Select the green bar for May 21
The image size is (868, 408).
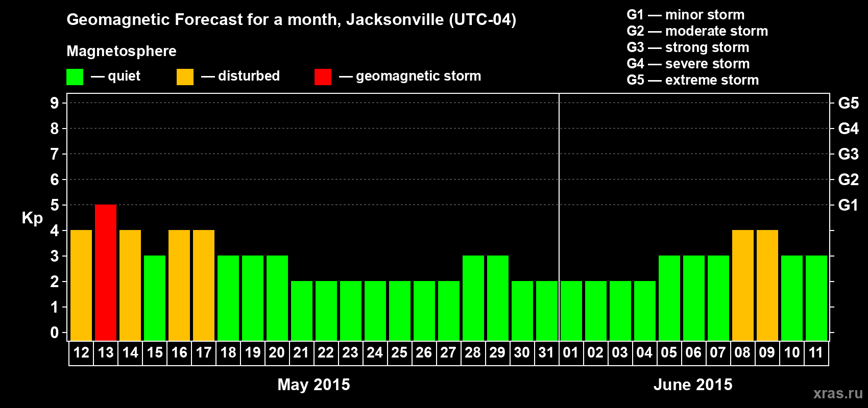click(302, 311)
